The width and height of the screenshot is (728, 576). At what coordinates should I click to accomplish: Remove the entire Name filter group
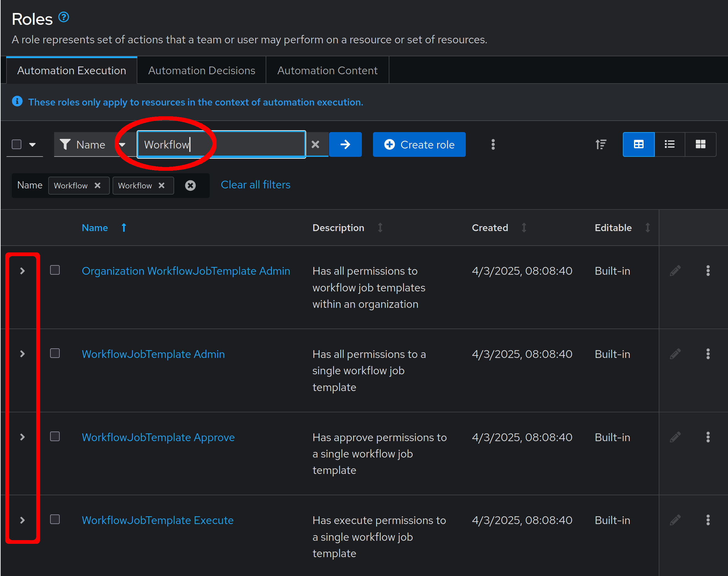[190, 186]
